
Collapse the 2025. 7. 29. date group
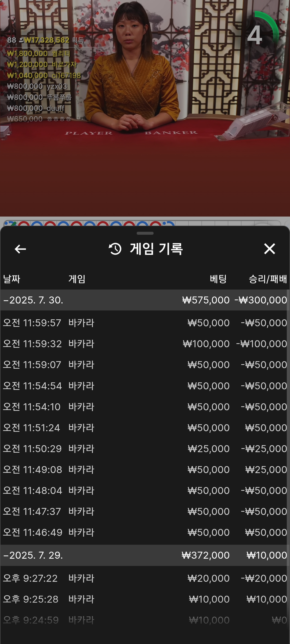[145, 555]
